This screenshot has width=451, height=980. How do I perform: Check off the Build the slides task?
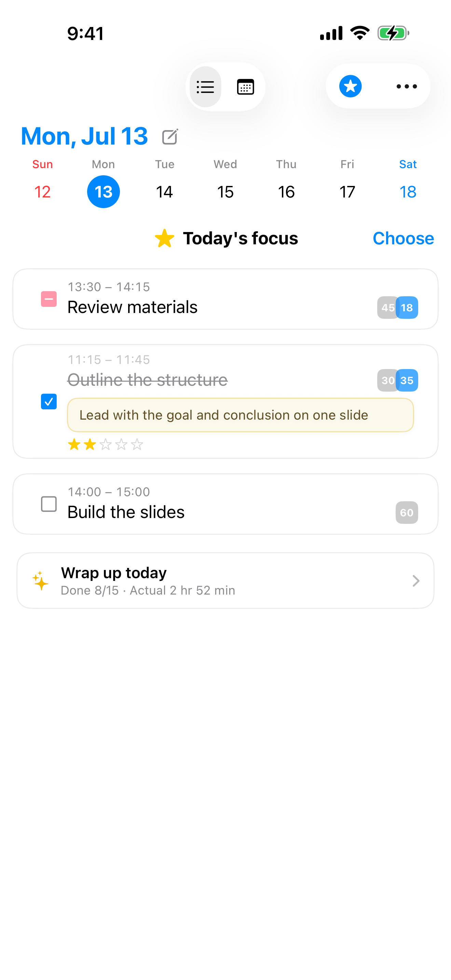pos(49,504)
